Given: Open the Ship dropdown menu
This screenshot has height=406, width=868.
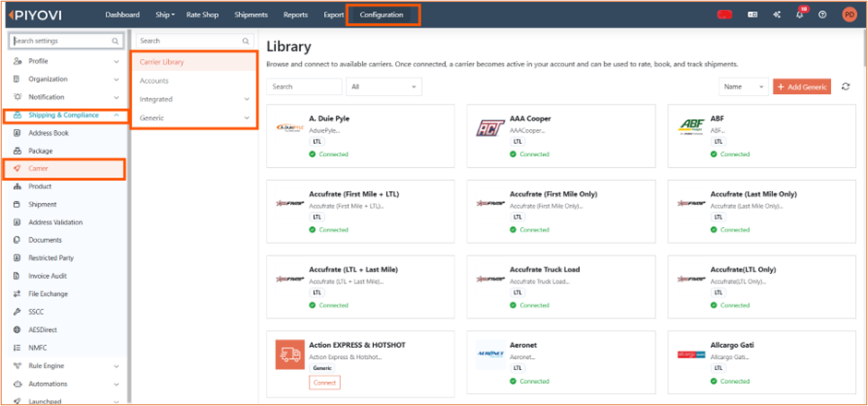Looking at the screenshot, I should click(165, 15).
